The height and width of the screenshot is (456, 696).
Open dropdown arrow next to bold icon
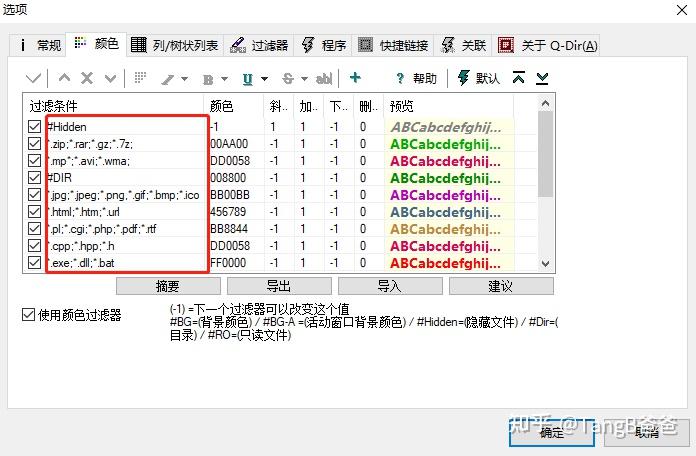[x=224, y=79]
